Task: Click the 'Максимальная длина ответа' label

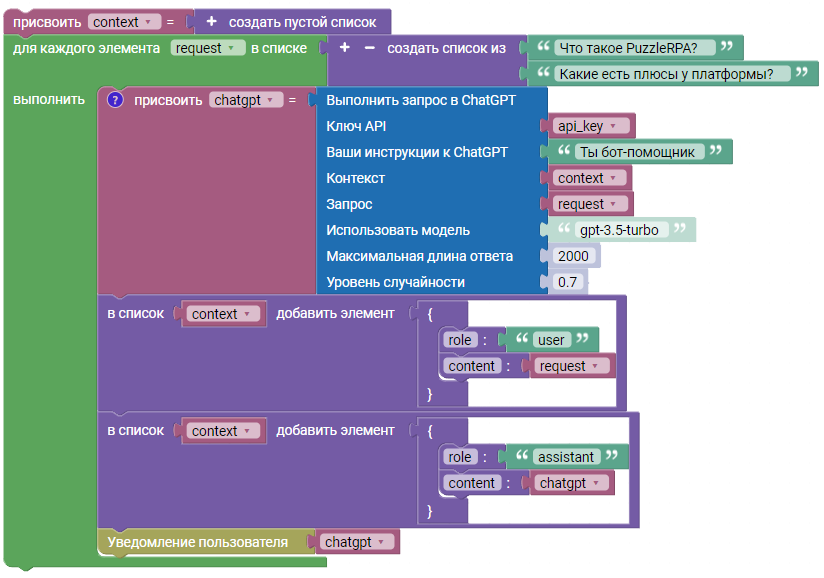Action: point(419,256)
